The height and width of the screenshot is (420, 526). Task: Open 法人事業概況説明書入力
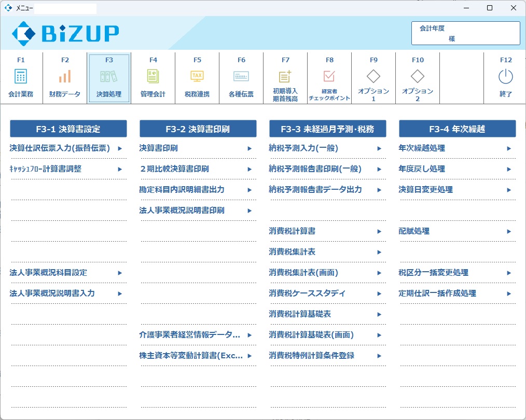tap(52, 293)
